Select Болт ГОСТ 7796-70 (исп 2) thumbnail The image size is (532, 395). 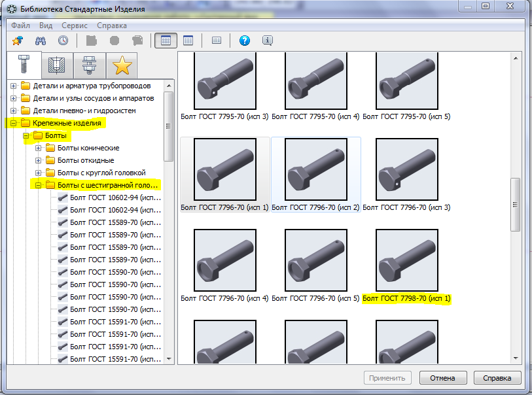tap(316, 169)
